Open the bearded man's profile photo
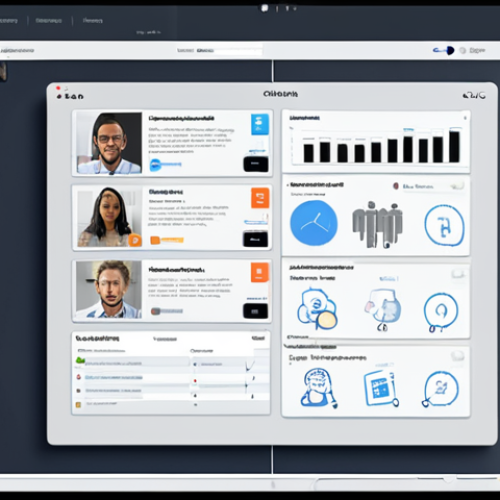Screen dimensions: 500x500 [x=109, y=289]
